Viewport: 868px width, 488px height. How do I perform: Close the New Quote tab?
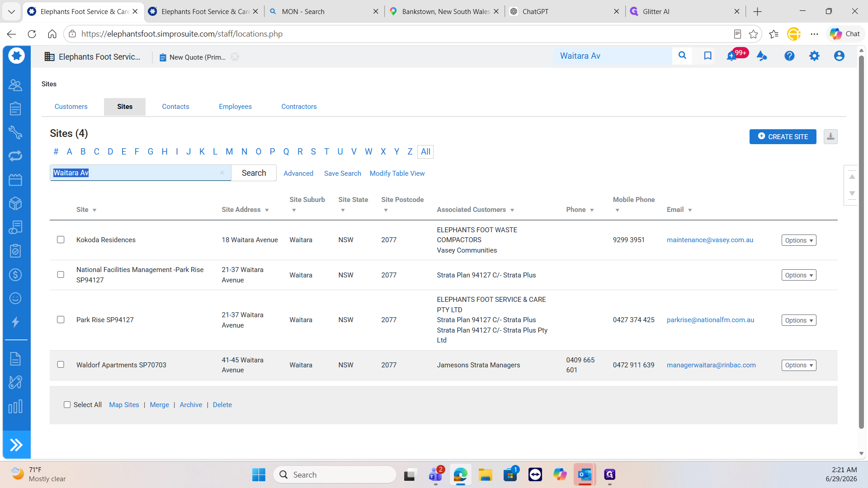[x=235, y=57]
